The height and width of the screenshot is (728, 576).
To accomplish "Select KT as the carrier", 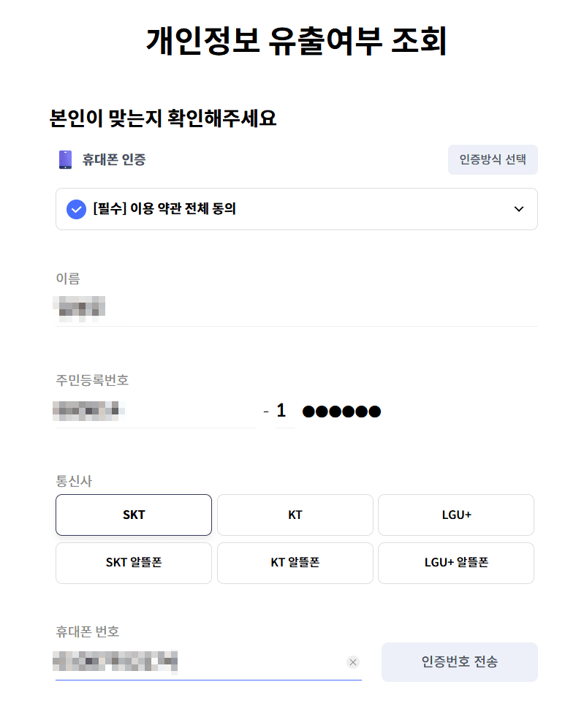I will tap(295, 515).
